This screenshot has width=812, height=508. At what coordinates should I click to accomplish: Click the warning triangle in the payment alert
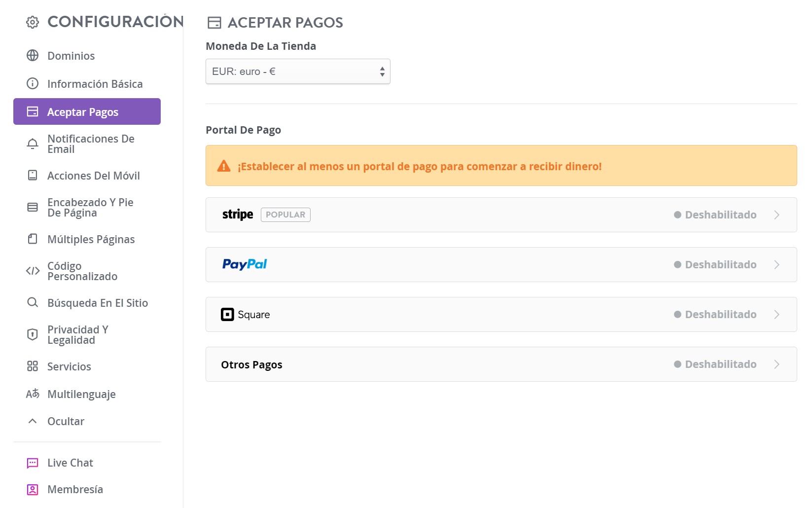pyautogui.click(x=225, y=166)
